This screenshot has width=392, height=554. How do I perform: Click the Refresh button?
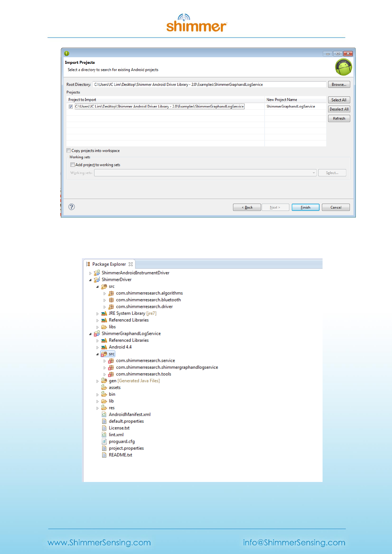pyautogui.click(x=339, y=118)
